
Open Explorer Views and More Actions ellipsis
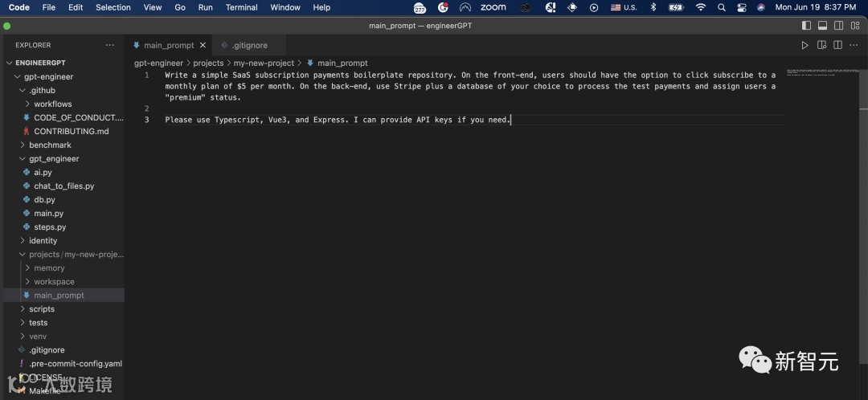(109, 45)
